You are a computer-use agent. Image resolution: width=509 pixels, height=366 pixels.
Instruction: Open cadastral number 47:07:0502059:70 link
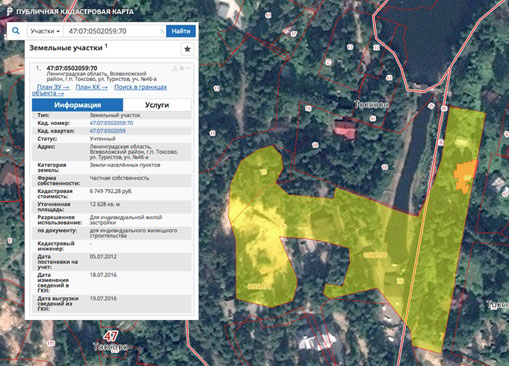(x=111, y=123)
